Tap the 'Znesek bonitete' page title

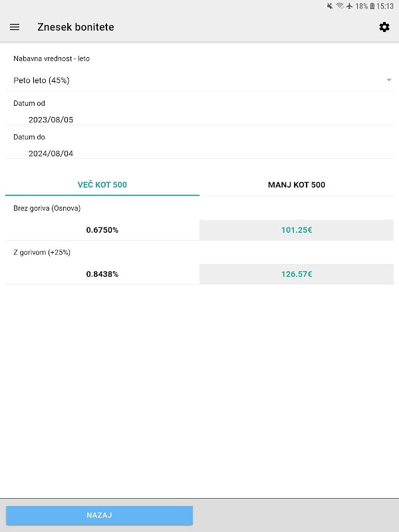tap(76, 27)
